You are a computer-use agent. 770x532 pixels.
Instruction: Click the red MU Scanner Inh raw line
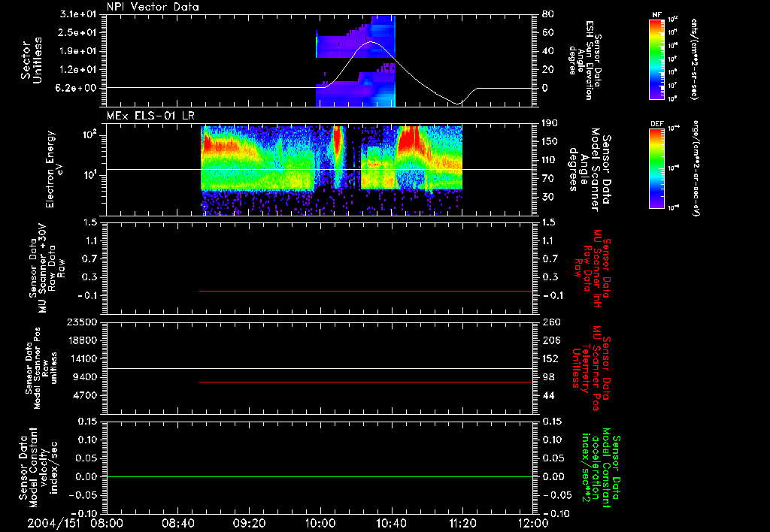pos(366,291)
